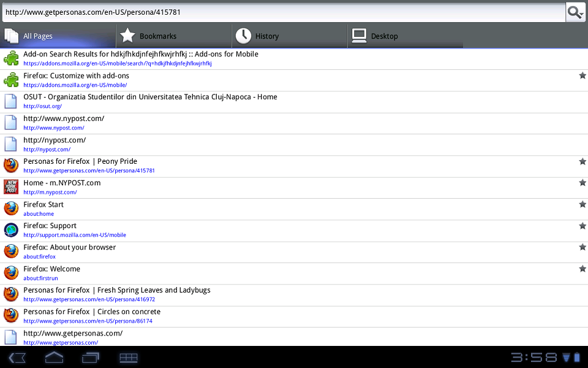Screen dimensions: 588x368
Task: Tap the Android Home button
Action: (x=54, y=357)
